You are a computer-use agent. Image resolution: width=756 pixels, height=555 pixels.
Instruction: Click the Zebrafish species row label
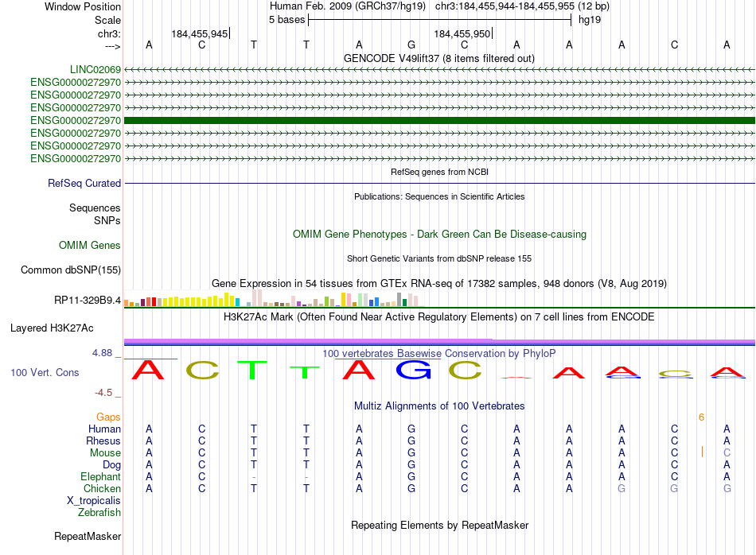(x=99, y=513)
